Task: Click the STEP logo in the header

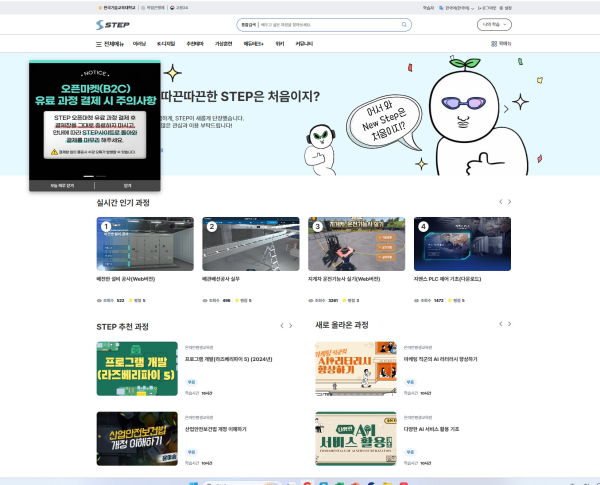Action: (112, 25)
